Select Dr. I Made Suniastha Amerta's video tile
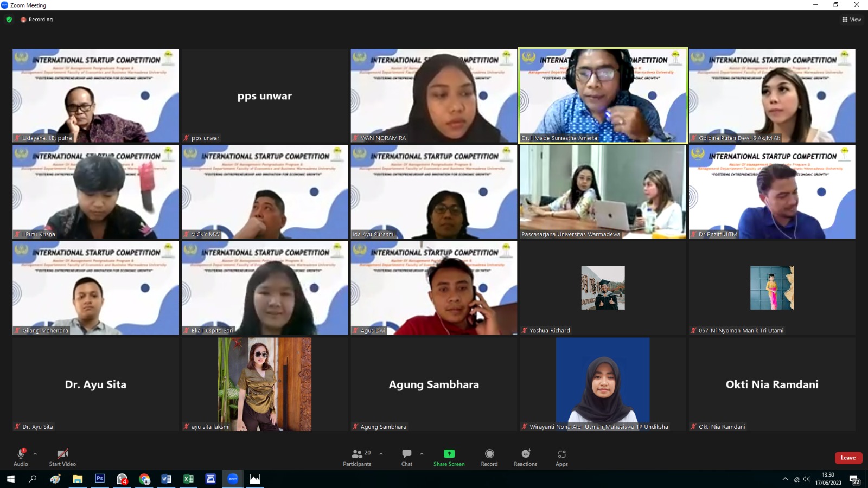This screenshot has height=488, width=868. (x=603, y=95)
